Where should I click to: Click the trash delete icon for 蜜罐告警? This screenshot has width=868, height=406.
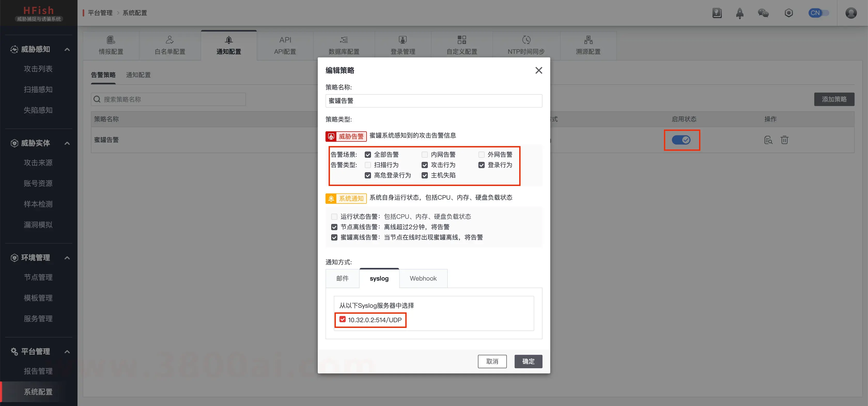click(x=785, y=140)
